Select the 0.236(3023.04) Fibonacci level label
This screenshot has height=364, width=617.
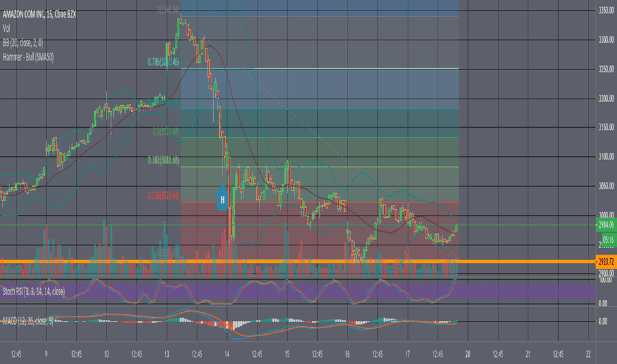(x=164, y=196)
